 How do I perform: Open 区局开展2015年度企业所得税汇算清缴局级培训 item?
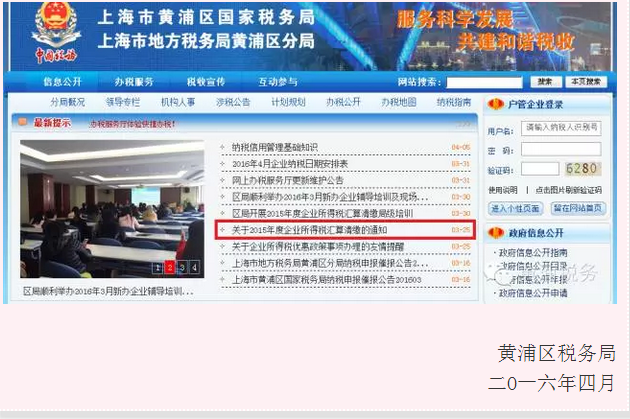[x=323, y=213]
